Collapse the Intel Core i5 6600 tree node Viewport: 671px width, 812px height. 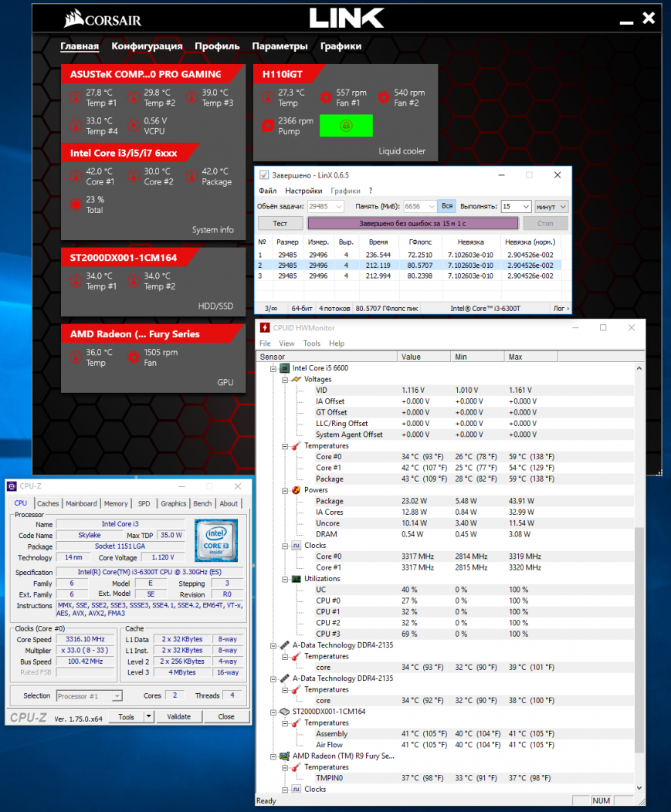273,368
